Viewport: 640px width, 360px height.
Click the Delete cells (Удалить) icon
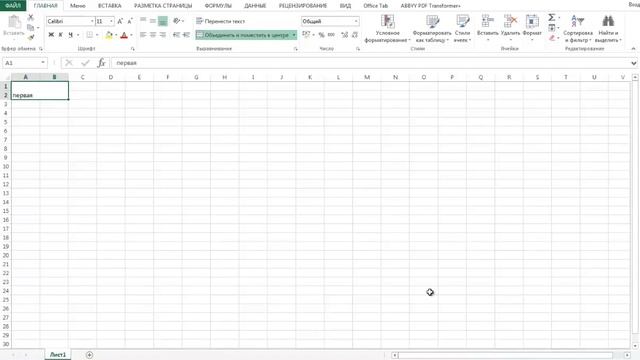(510, 21)
